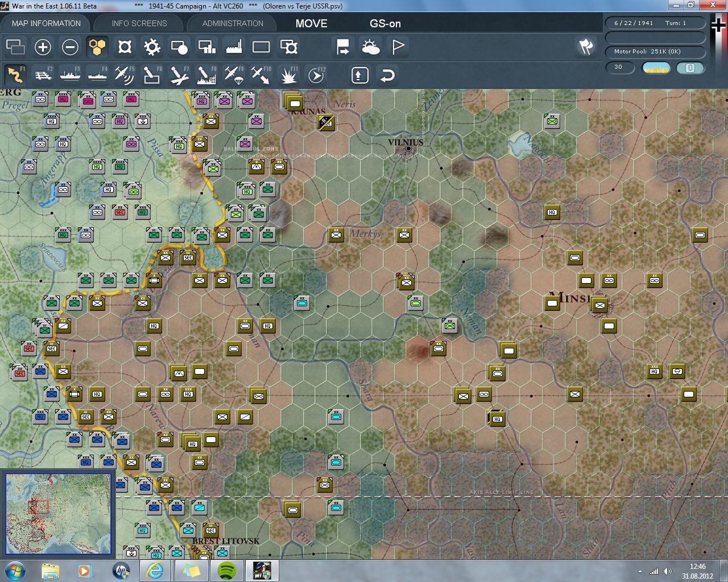Select the F12 circled arrow icon
The width and height of the screenshot is (728, 582).
[x=316, y=75]
